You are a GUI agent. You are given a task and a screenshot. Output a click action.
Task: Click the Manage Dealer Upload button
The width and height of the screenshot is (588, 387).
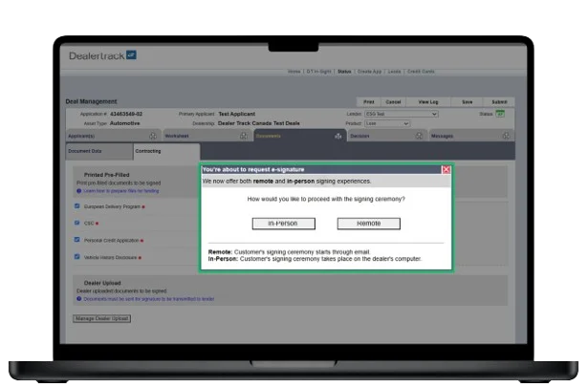(x=101, y=318)
